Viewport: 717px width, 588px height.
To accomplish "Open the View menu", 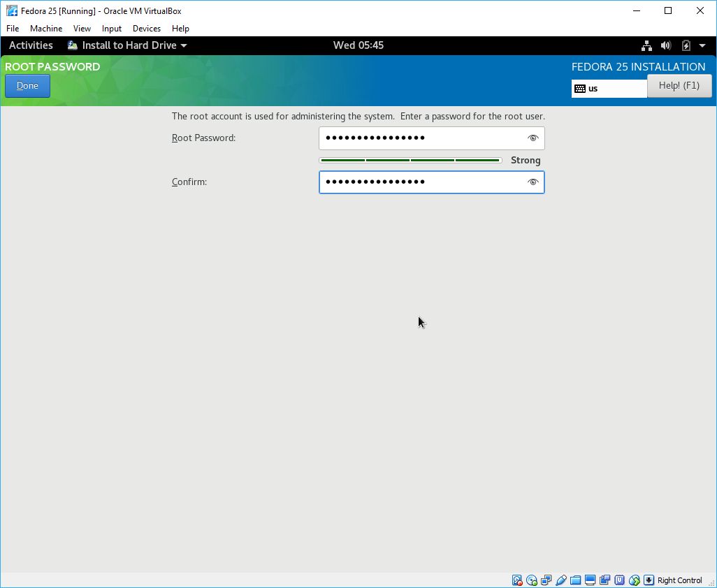I will pyautogui.click(x=82, y=29).
